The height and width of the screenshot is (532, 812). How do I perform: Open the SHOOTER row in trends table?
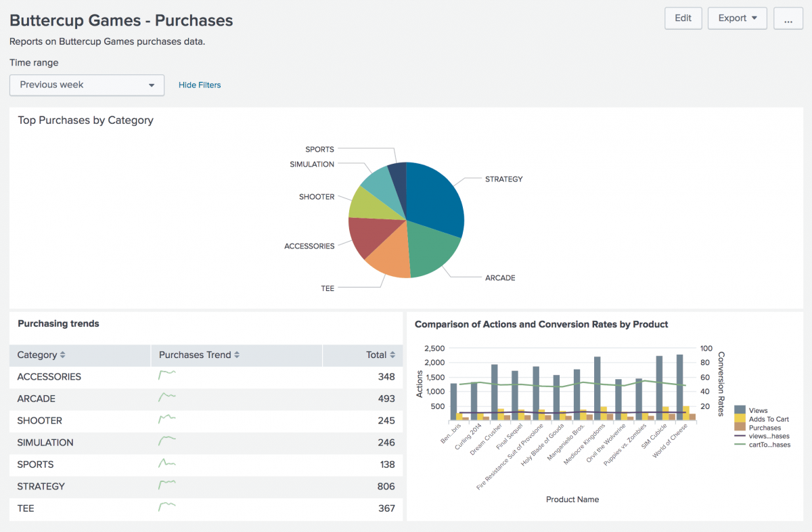[206, 420]
